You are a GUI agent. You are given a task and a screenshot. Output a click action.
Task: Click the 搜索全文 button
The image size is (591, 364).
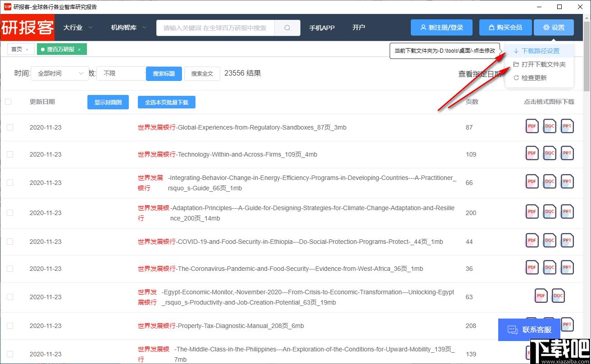[202, 74]
